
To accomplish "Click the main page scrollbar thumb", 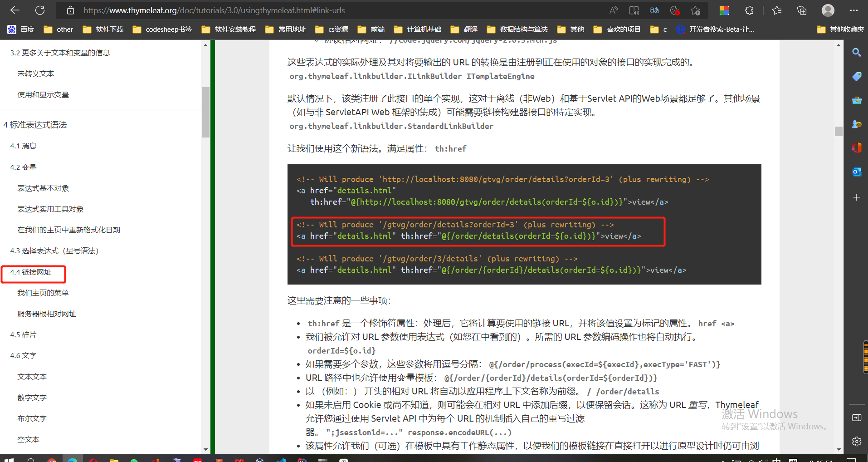I will (839, 131).
